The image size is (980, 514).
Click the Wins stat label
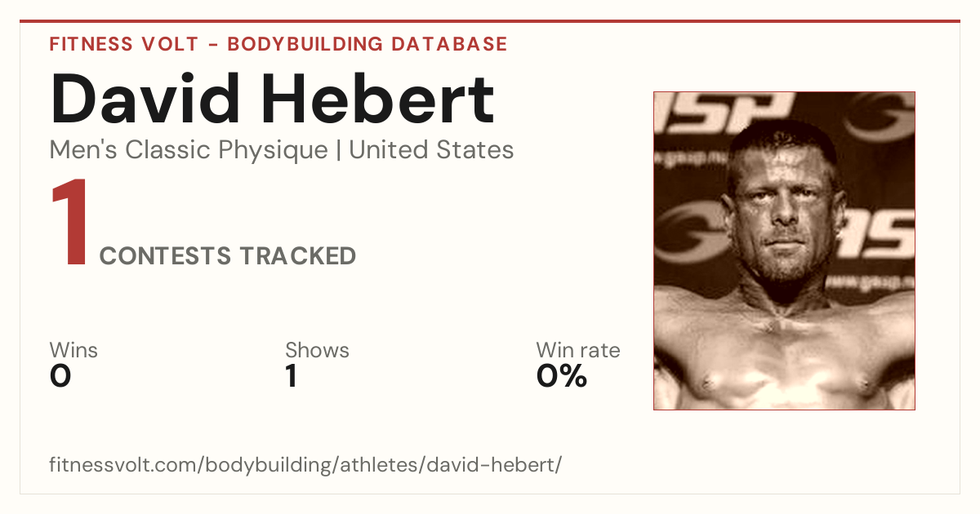point(73,350)
